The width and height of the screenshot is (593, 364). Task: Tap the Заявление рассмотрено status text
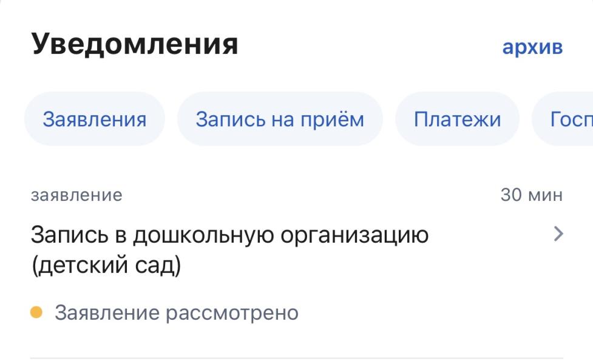tap(176, 313)
